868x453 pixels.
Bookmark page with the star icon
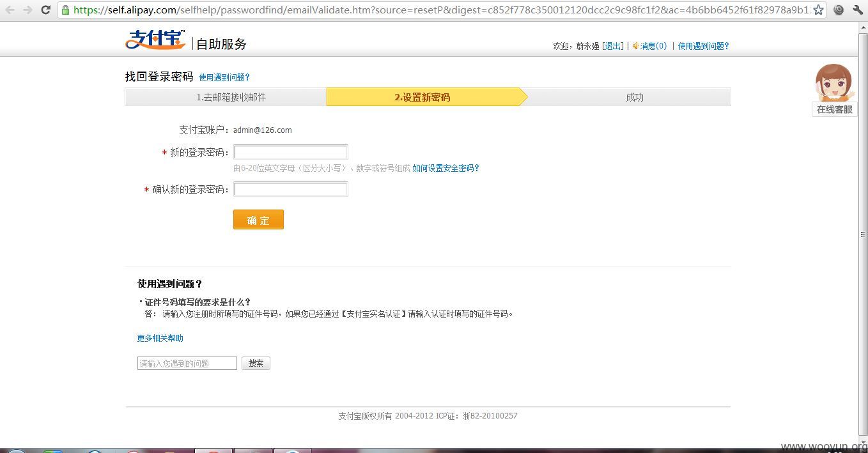(x=818, y=10)
